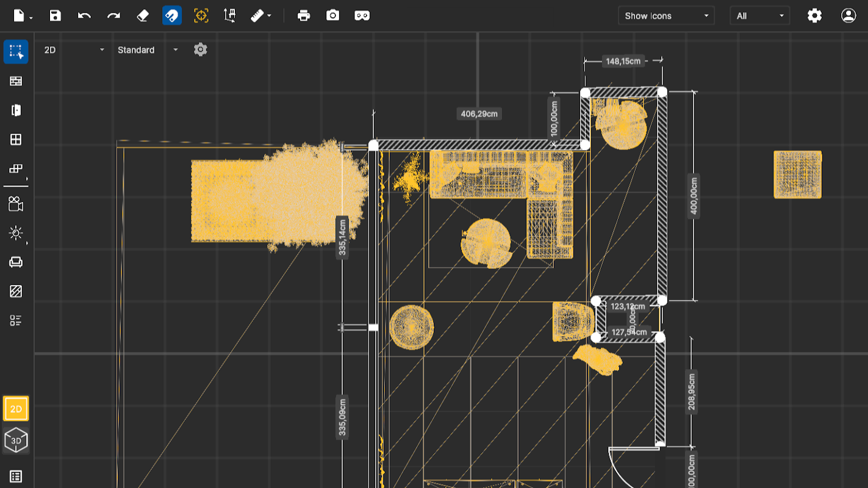The width and height of the screenshot is (868, 488).
Task: Open the furniture sofa catalog icon
Action: [x=16, y=262]
